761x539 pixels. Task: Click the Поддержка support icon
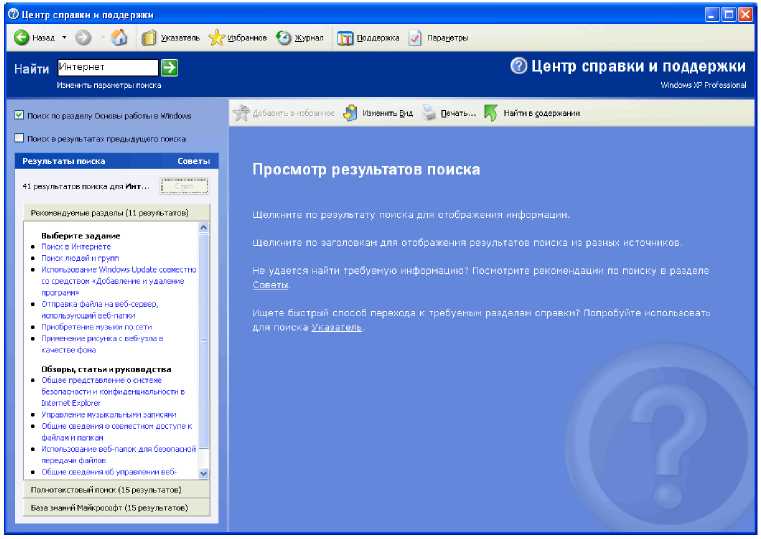[345, 38]
